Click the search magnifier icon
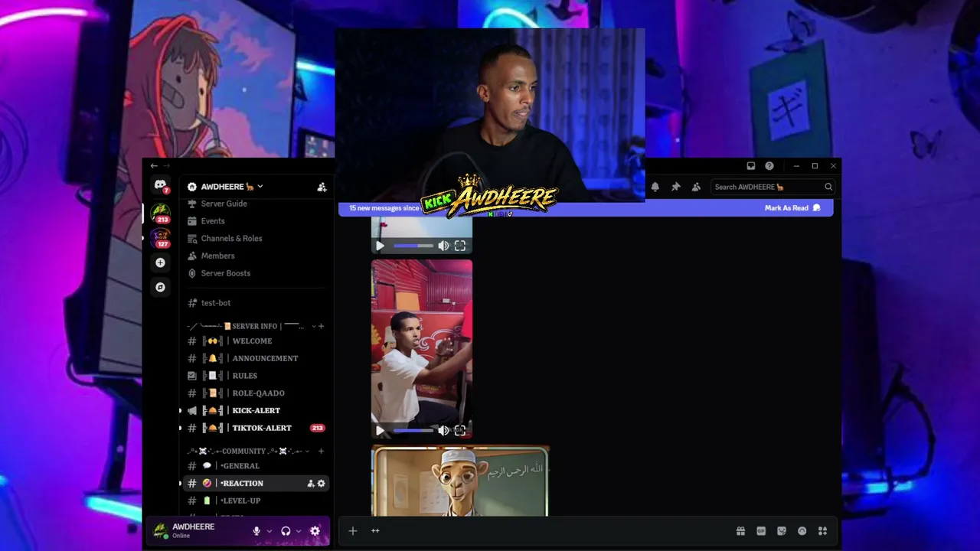This screenshot has height=551, width=980. [828, 187]
